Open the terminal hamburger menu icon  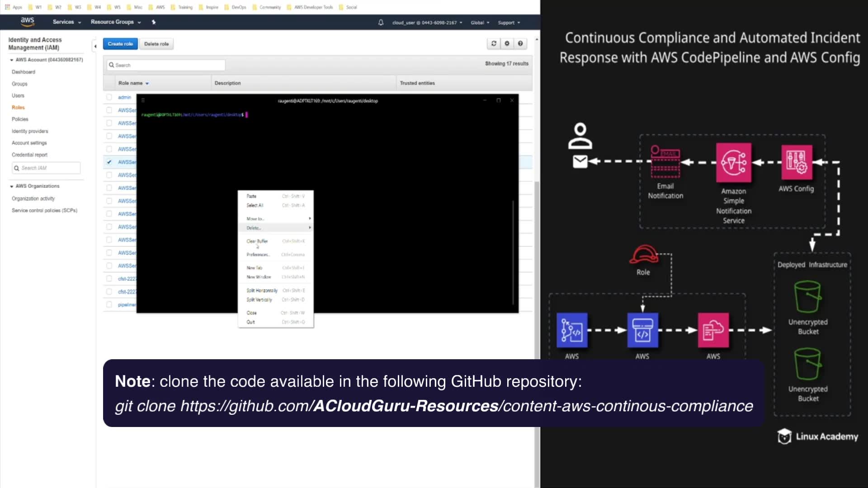(143, 101)
